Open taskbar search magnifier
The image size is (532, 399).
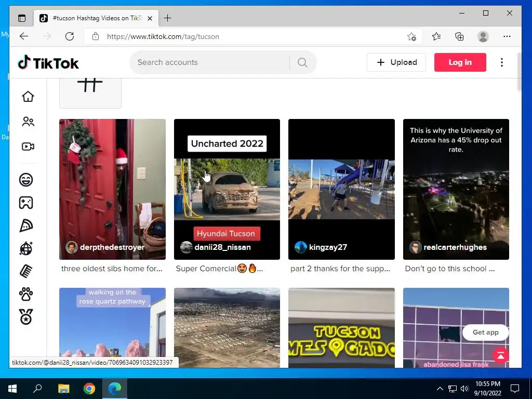[37, 389]
